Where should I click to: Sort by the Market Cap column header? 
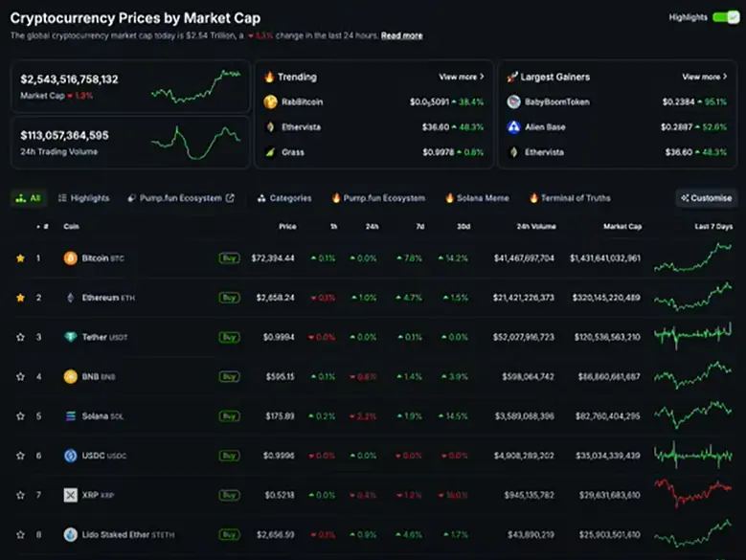(x=622, y=226)
